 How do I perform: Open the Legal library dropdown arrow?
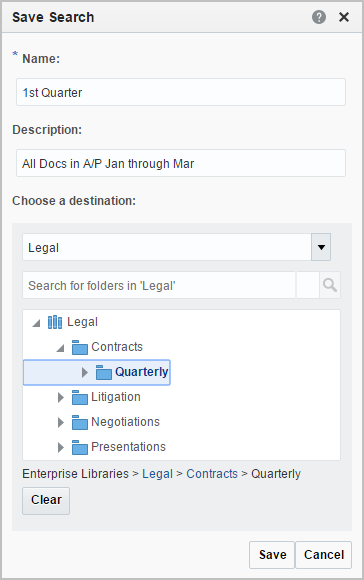pyautogui.click(x=321, y=247)
